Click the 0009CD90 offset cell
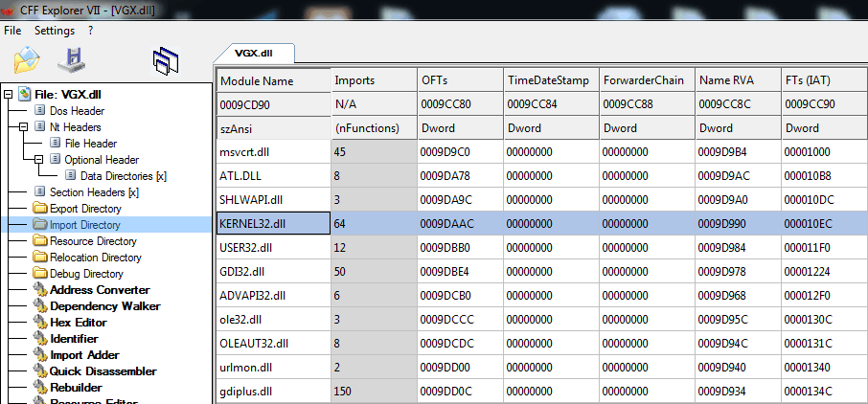868x404 pixels. (273, 104)
